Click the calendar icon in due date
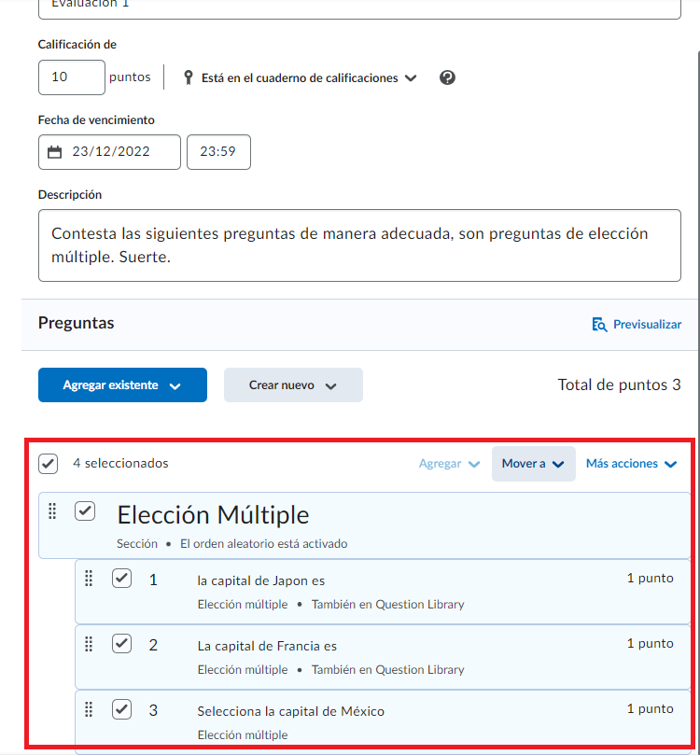This screenshot has height=755, width=700. click(55, 152)
